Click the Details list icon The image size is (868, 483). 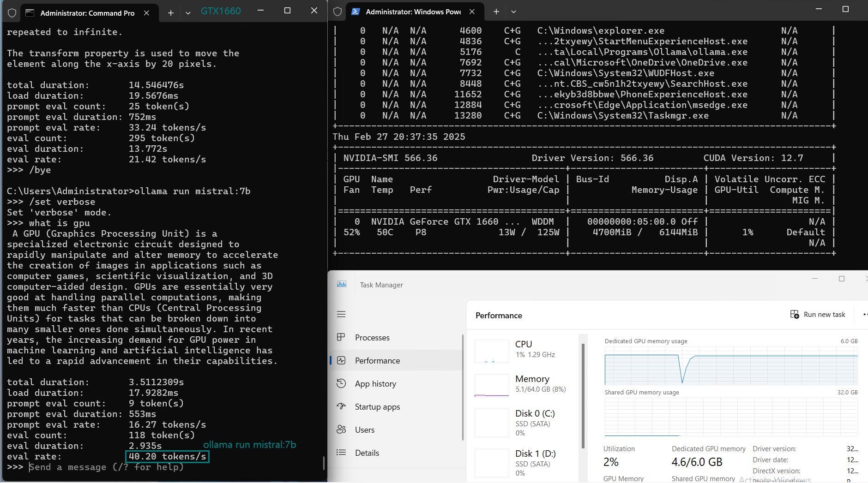click(x=341, y=453)
